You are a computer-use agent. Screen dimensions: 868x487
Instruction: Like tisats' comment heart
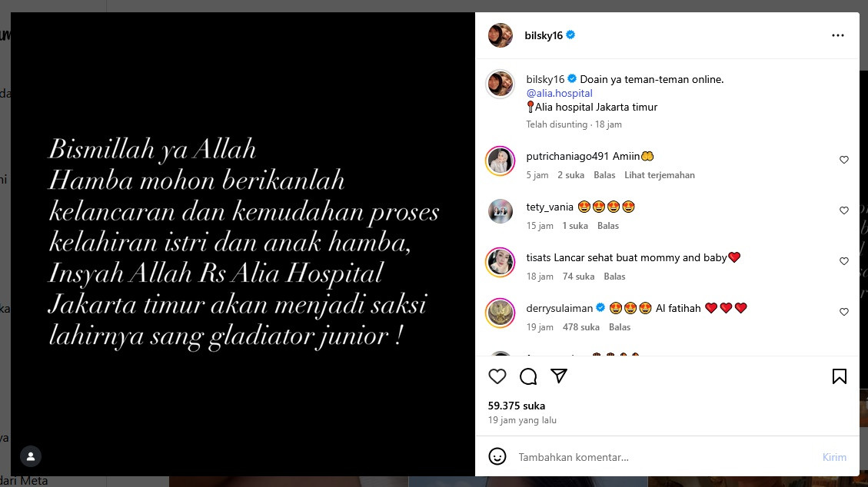[843, 261]
